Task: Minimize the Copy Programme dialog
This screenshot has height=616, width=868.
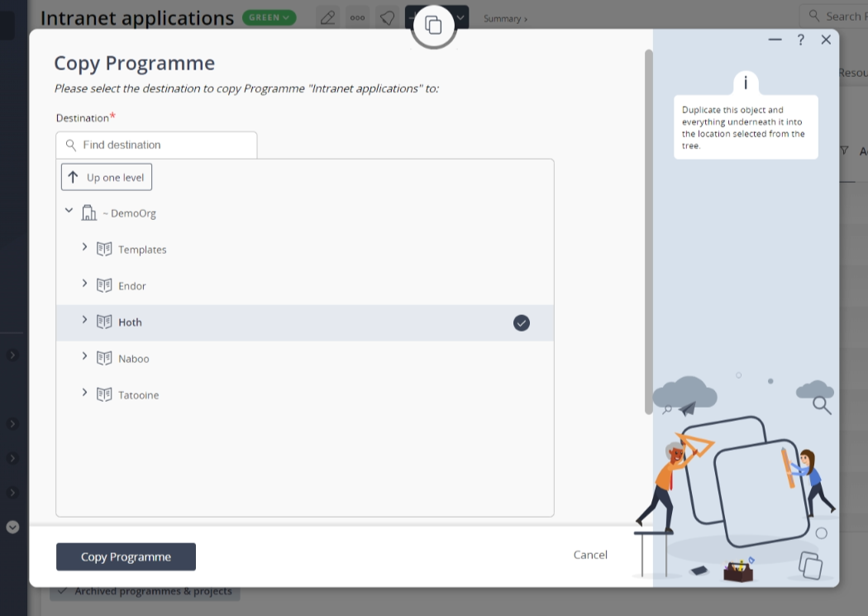Action: coord(775,40)
